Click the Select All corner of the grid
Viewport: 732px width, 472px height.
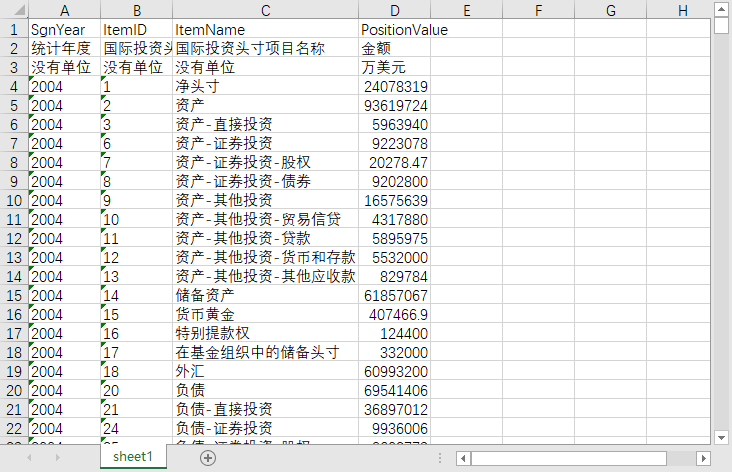14,9
